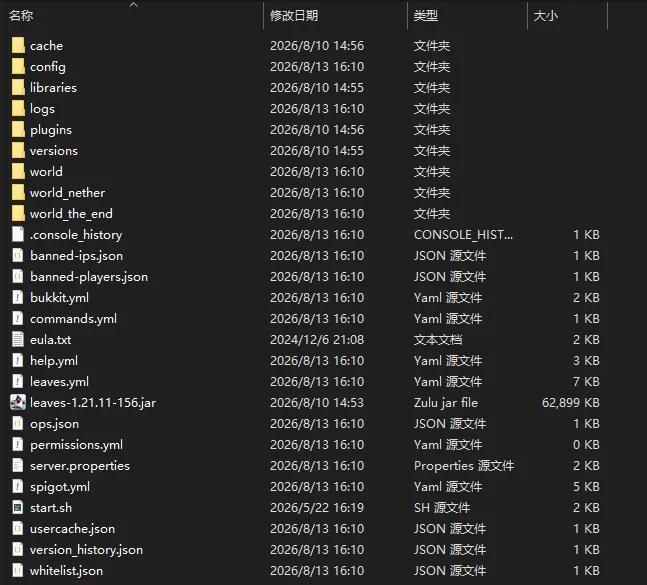The height and width of the screenshot is (585, 647).
Task: Select the folder name libraries
Action: point(53,87)
